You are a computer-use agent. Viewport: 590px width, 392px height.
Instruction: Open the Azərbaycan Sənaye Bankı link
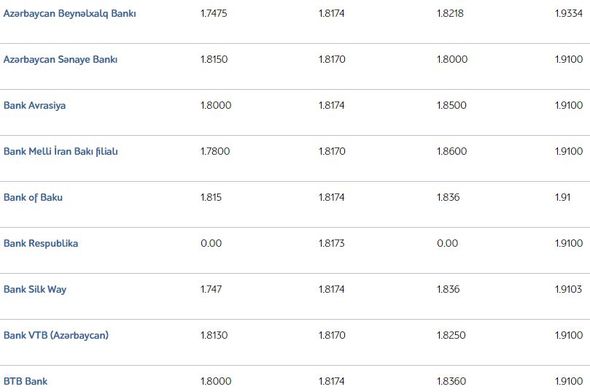point(60,59)
